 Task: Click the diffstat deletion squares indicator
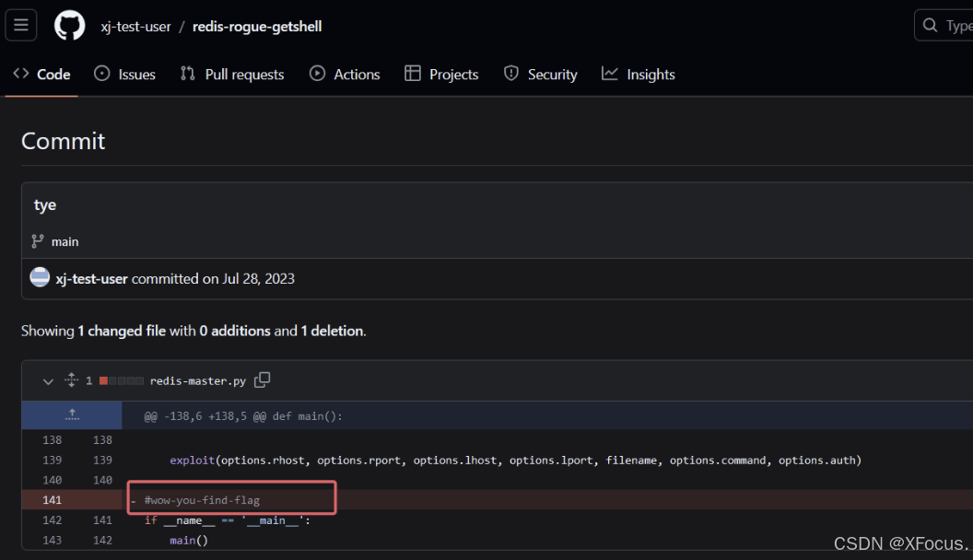(x=122, y=380)
